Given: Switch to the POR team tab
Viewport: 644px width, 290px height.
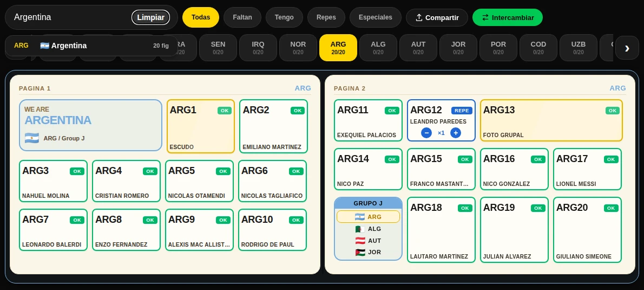Looking at the screenshot, I should 498,48.
